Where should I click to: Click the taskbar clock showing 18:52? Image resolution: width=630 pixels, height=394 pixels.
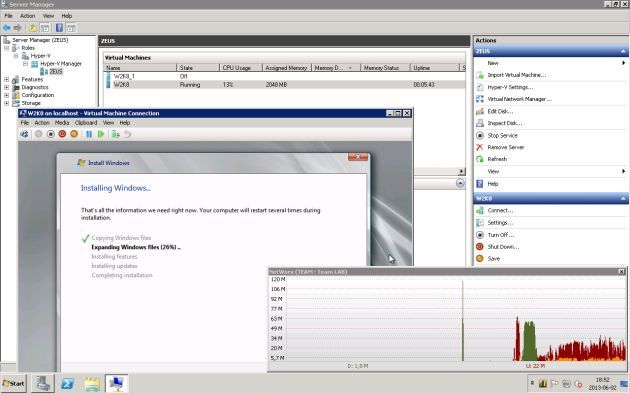pyautogui.click(x=602, y=384)
